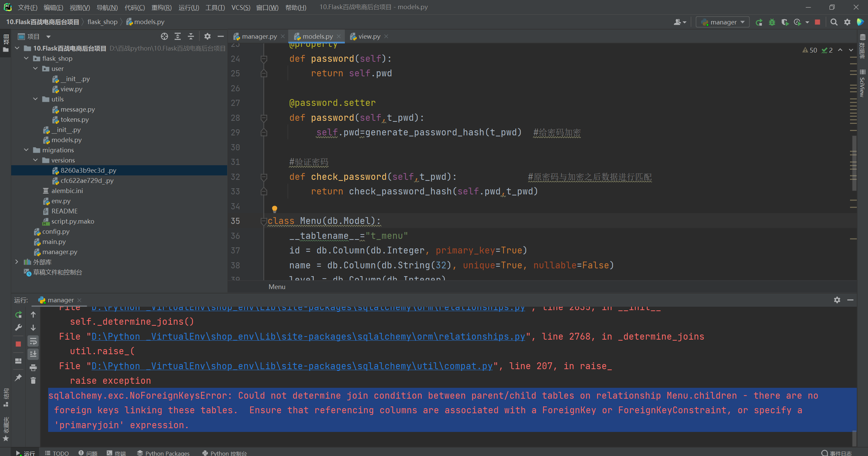
Task: Toggle soft-wrap in run console
Action: (x=33, y=341)
